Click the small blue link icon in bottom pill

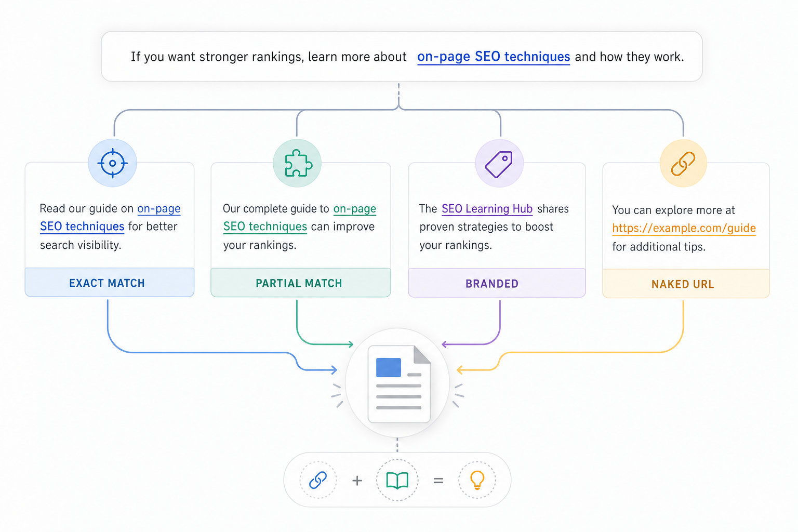[x=318, y=480]
